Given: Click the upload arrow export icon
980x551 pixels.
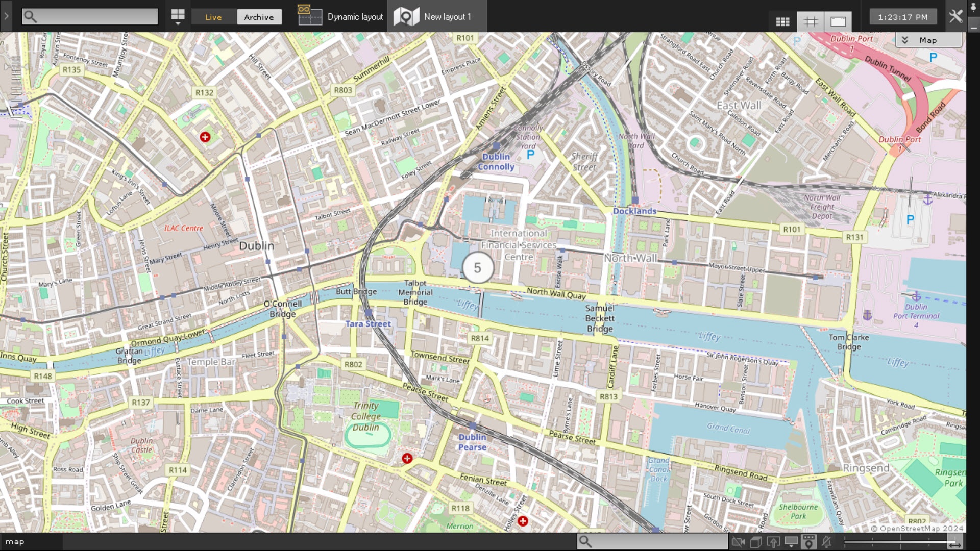Looking at the screenshot, I should click(x=773, y=542).
